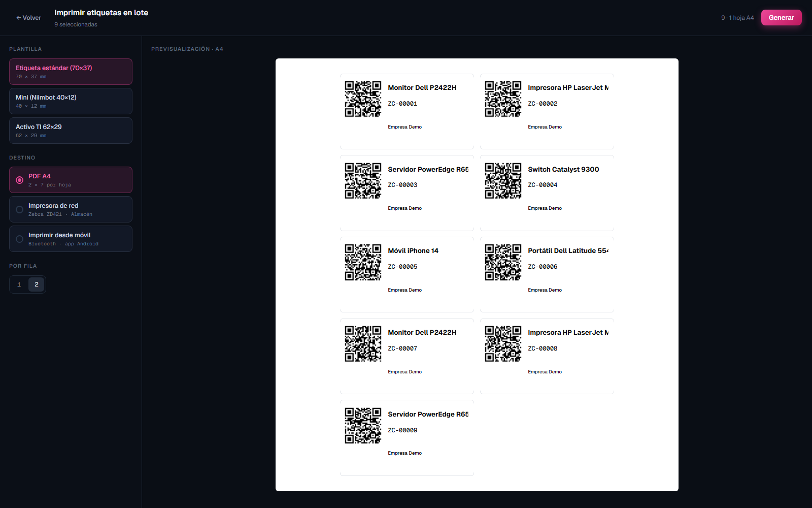Click the asset code ZC-00009
The height and width of the screenshot is (508, 812).
pos(402,430)
